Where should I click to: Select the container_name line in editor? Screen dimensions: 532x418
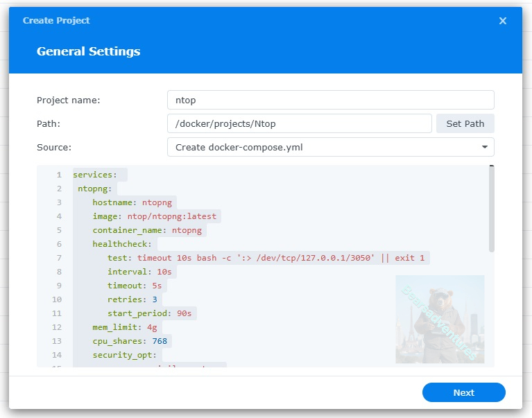(147, 230)
